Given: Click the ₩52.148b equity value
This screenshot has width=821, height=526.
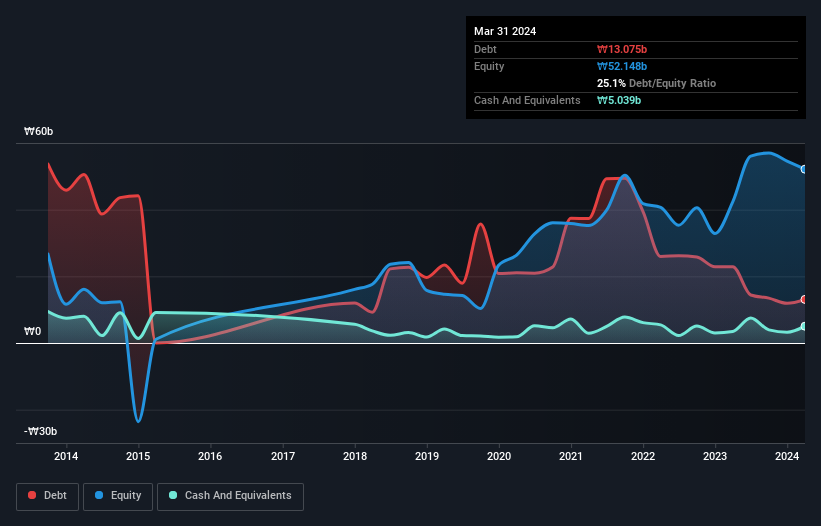Looking at the screenshot, I should [x=622, y=66].
